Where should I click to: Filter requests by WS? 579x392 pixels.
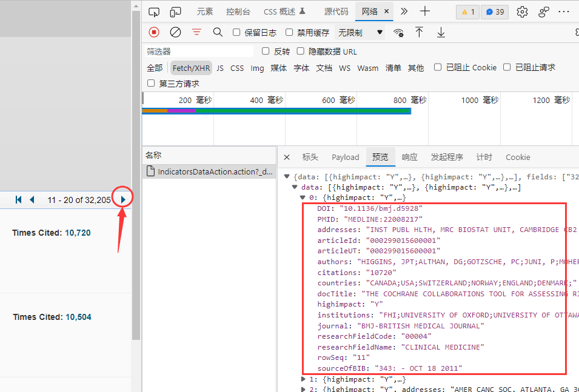click(x=344, y=68)
